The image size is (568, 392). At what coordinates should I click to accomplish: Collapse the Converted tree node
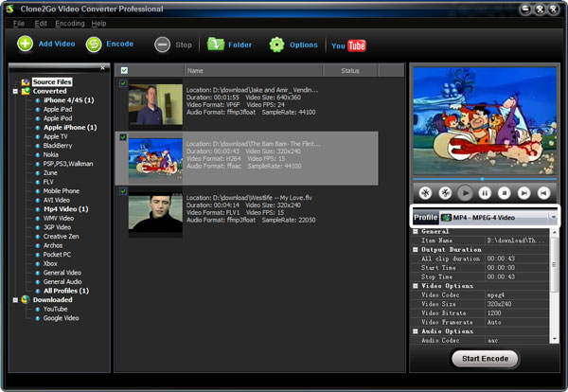coord(15,91)
